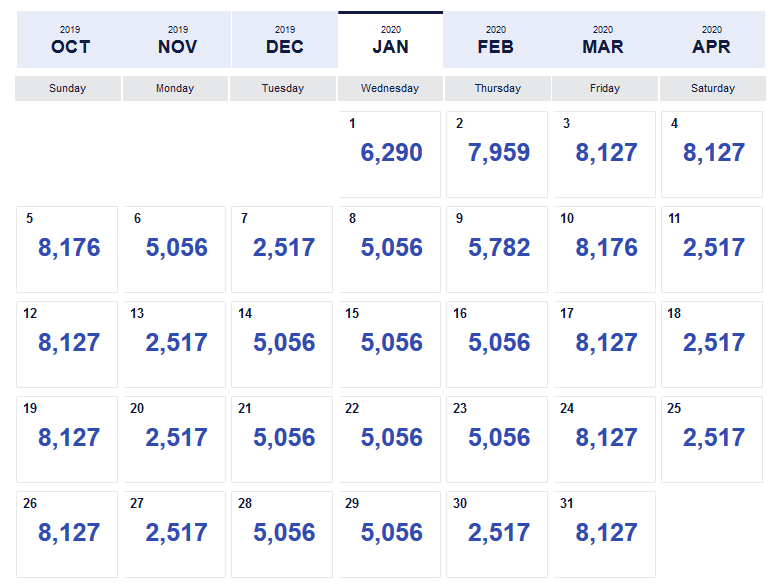Switch to the 2020 MAR tab

(x=603, y=40)
